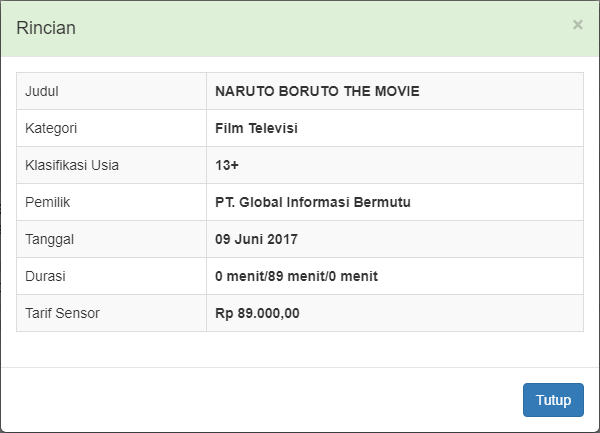Image resolution: width=600 pixels, height=433 pixels.
Task: Click the white space below the details table
Action: pos(300,349)
